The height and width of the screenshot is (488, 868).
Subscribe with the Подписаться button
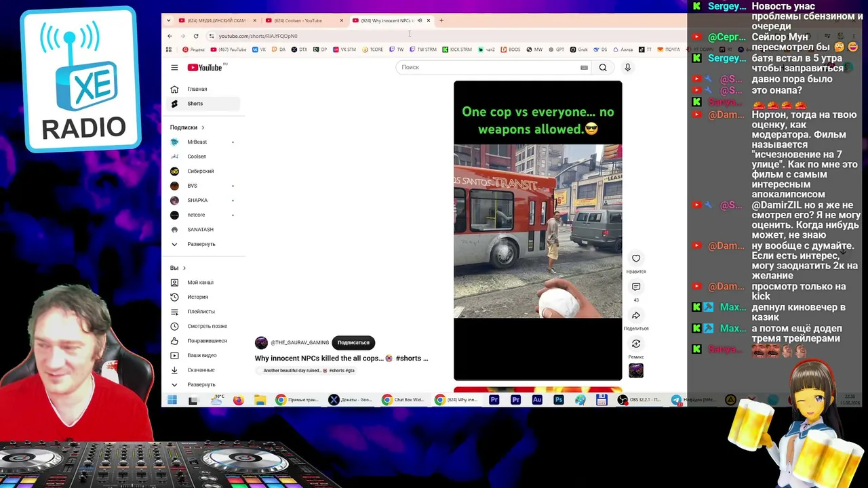click(x=353, y=342)
